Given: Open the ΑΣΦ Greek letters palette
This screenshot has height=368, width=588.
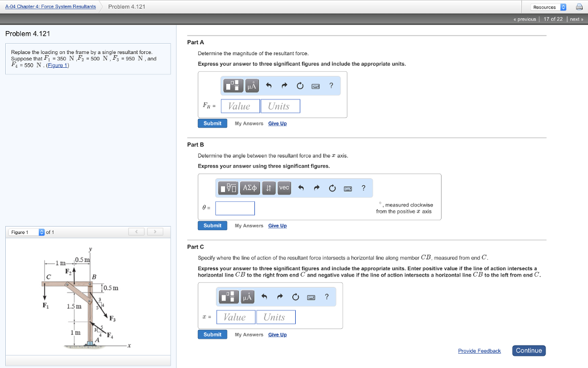Looking at the screenshot, I should [249, 187].
